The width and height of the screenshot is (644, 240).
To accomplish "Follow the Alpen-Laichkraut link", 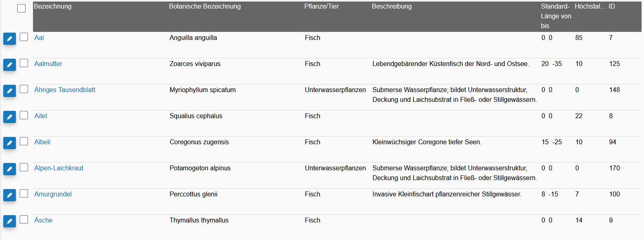I will [59, 168].
